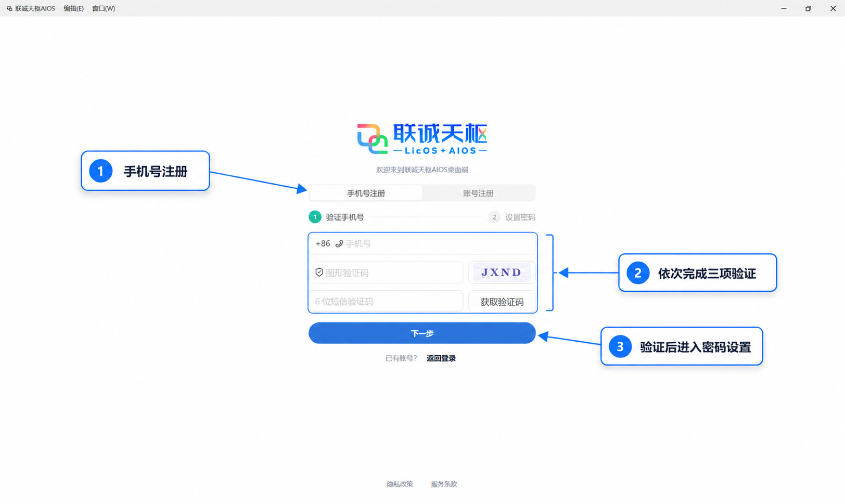Click the +86 country code prefix
845x504 pixels.
(x=323, y=243)
